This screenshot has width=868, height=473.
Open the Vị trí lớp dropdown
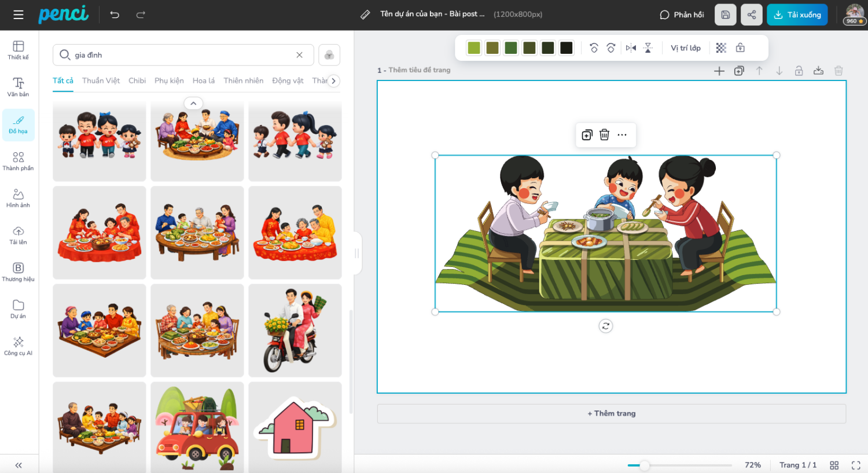point(685,48)
